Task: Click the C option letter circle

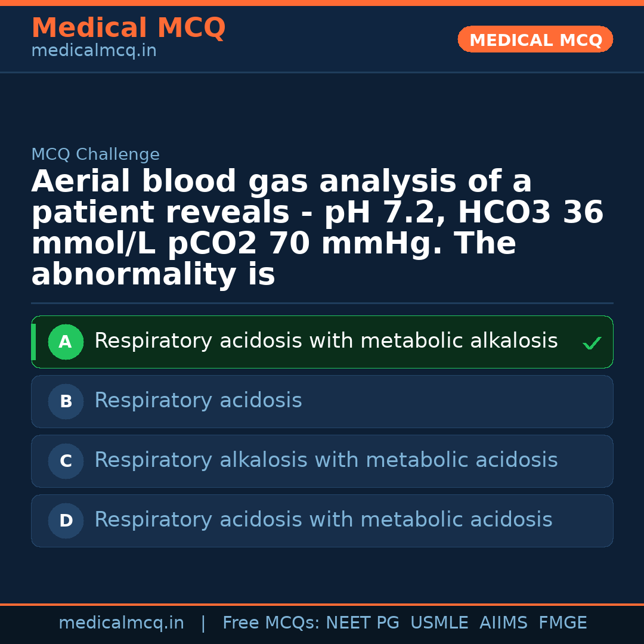Action: pyautogui.click(x=66, y=462)
